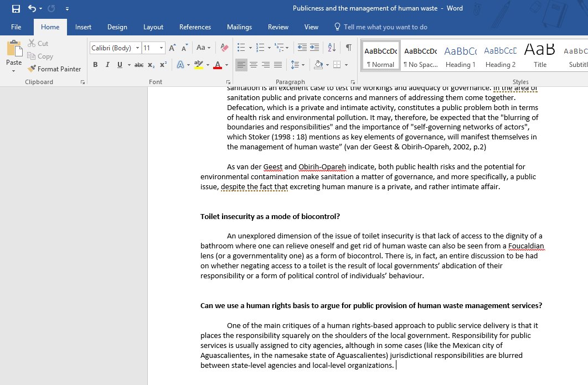588x385 pixels.
Task: Apply the Heading 2 style
Action: pos(501,56)
